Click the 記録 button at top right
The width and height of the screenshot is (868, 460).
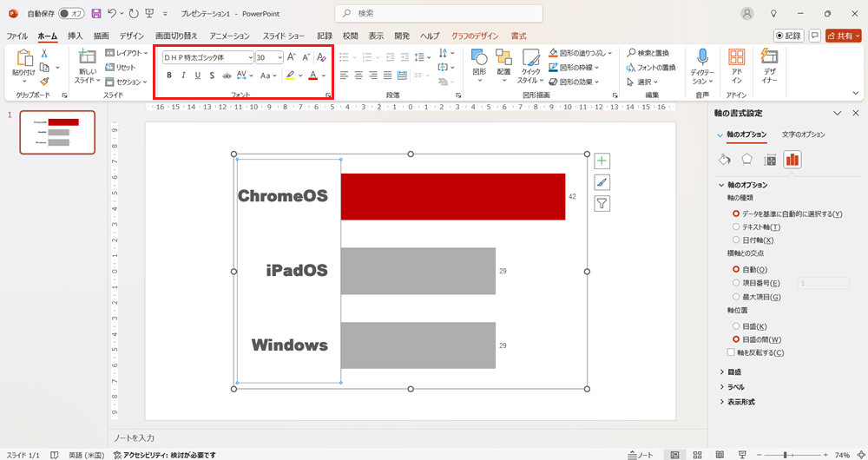pos(788,36)
